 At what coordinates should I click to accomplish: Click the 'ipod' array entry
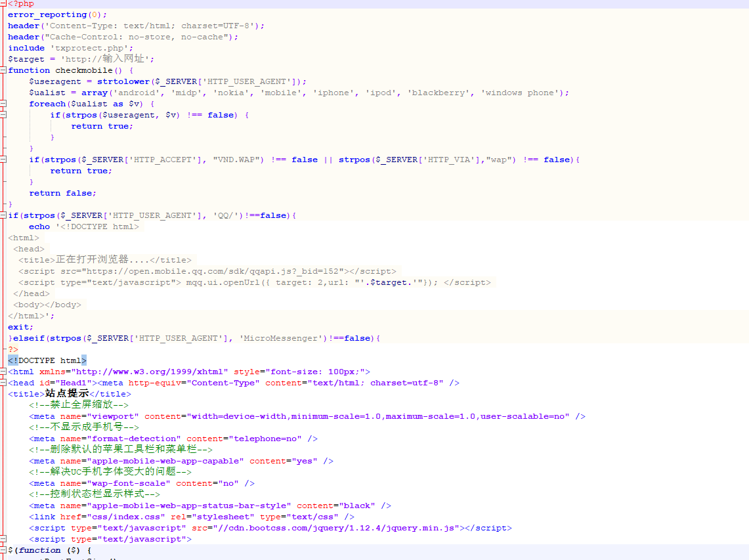tap(381, 93)
